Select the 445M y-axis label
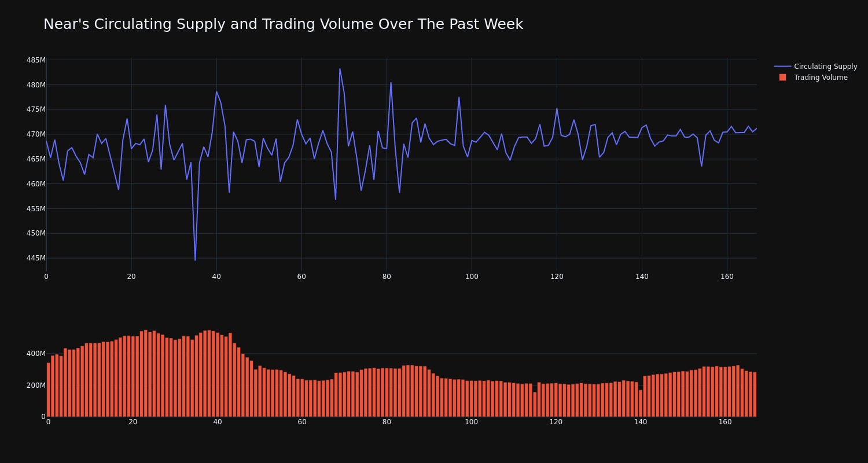The height and width of the screenshot is (463, 868). [x=36, y=258]
